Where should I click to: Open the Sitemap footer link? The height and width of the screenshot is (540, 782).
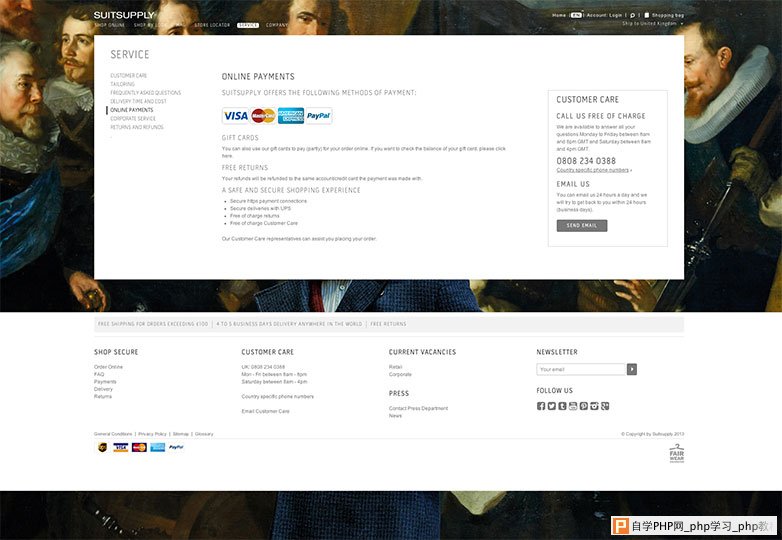(181, 434)
